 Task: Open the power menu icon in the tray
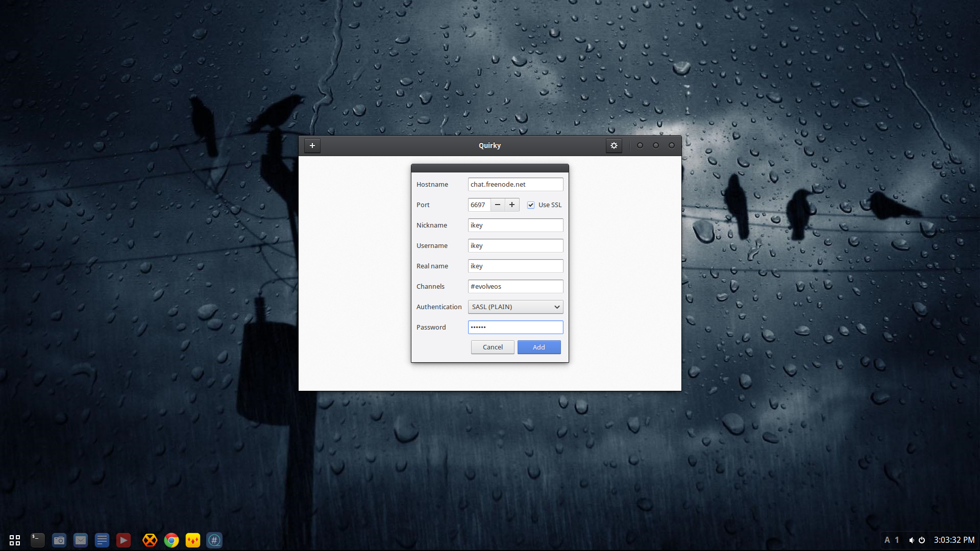pyautogui.click(x=922, y=540)
